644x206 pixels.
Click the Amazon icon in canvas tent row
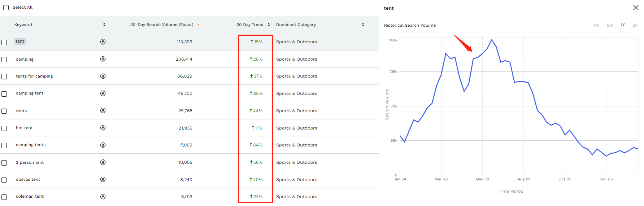pyautogui.click(x=103, y=179)
